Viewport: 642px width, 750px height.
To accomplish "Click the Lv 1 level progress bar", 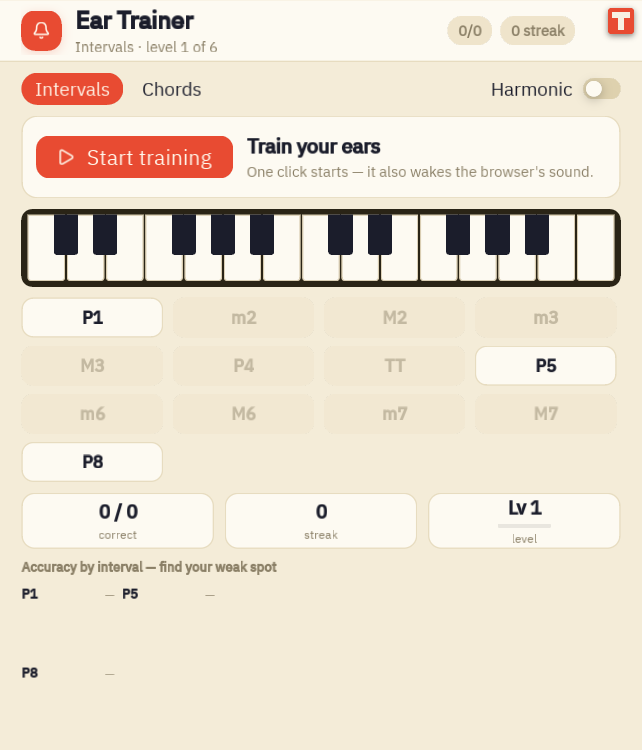I will (x=524, y=526).
